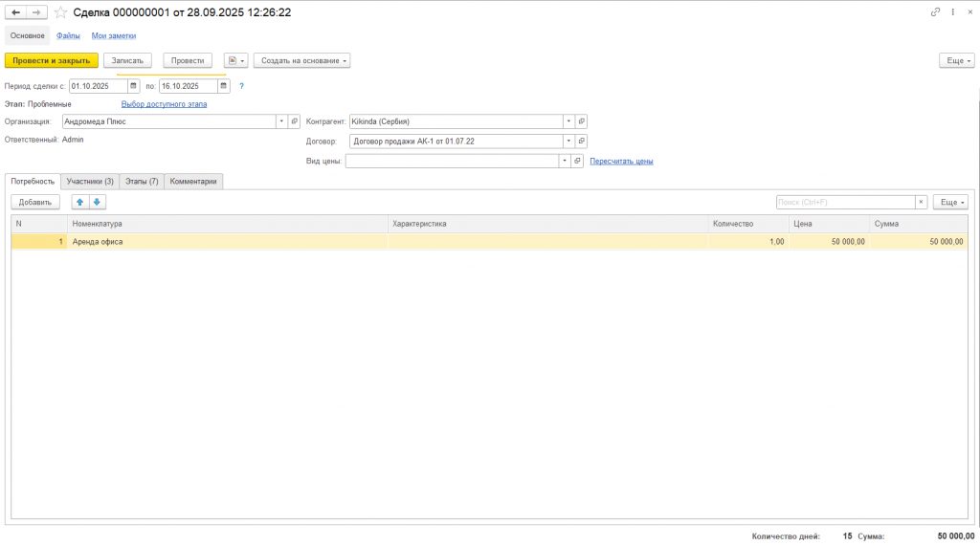980x546 pixels.
Task: Click the Договор field text
Action: coord(456,142)
